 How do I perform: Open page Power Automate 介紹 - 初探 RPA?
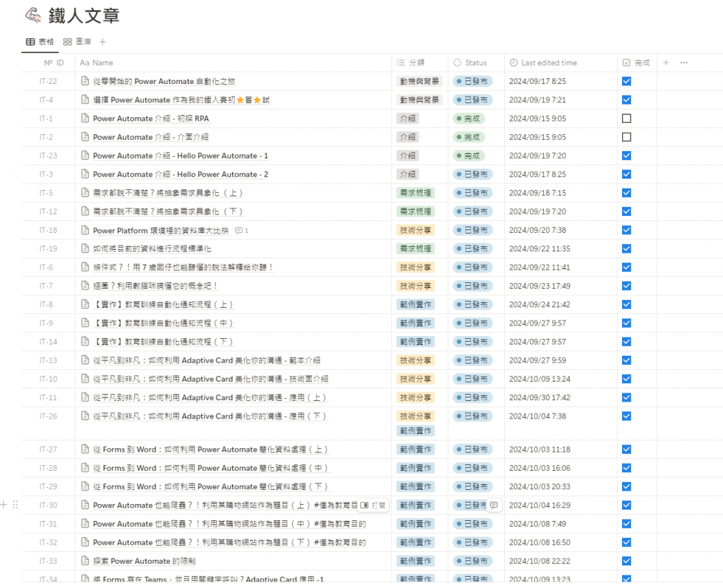151,119
